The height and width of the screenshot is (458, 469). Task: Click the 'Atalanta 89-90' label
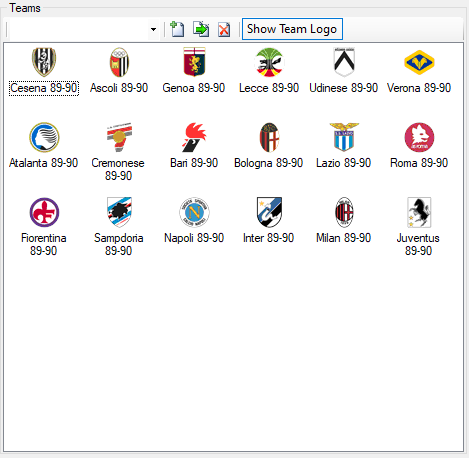point(43,163)
